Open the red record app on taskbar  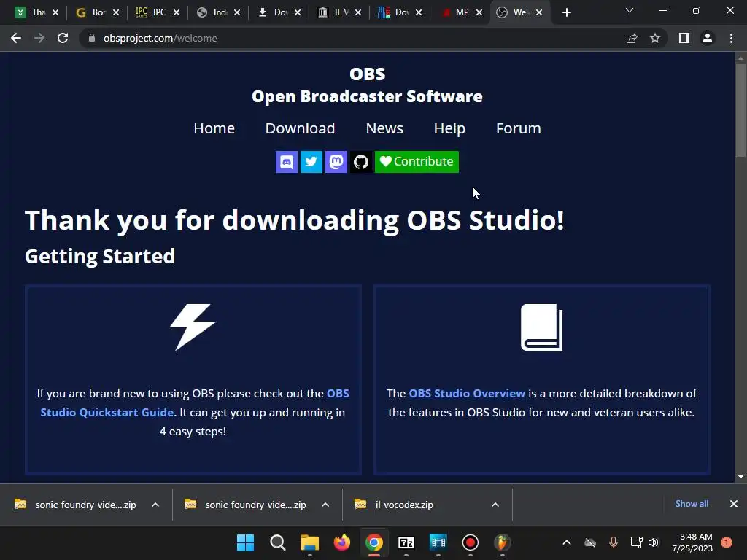[x=471, y=542]
